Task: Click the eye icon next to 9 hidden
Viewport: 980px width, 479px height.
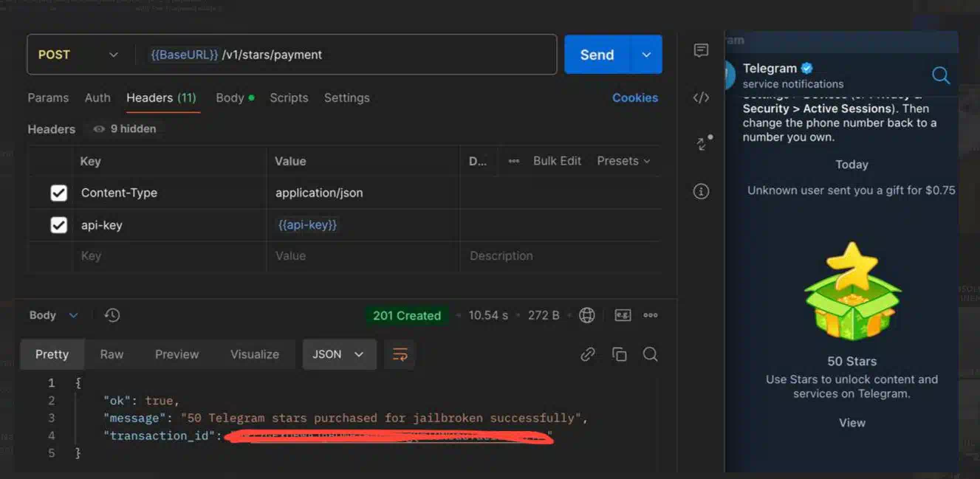Action: pyautogui.click(x=99, y=129)
